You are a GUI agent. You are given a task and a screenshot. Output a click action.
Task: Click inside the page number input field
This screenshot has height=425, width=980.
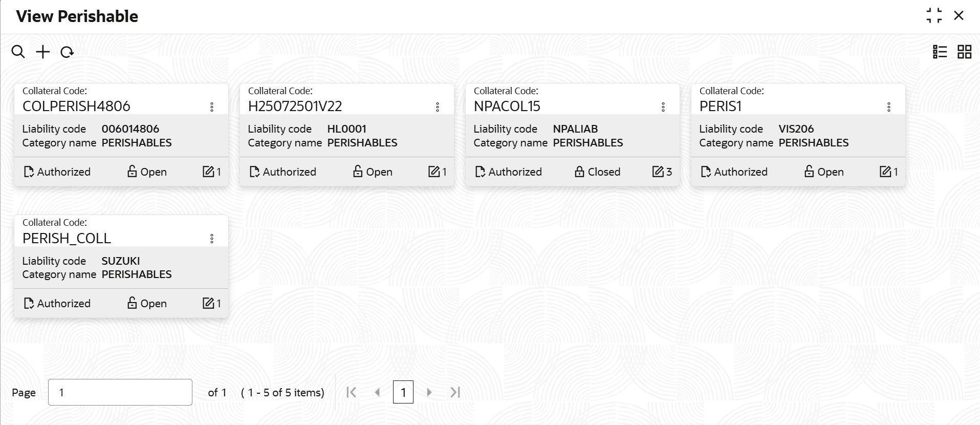(120, 392)
